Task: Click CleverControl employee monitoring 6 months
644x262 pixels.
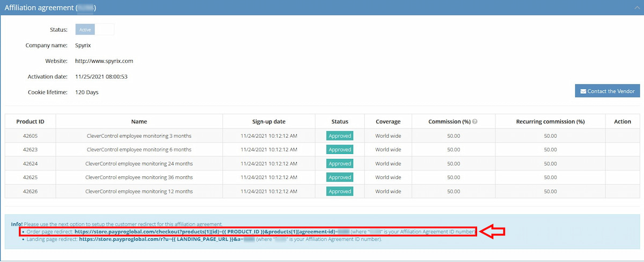Action: pyautogui.click(x=139, y=149)
